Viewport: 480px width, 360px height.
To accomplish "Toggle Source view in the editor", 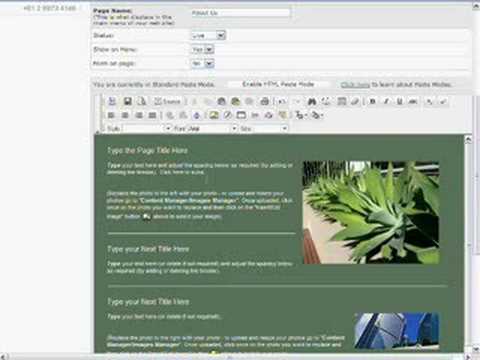I will [x=167, y=101].
